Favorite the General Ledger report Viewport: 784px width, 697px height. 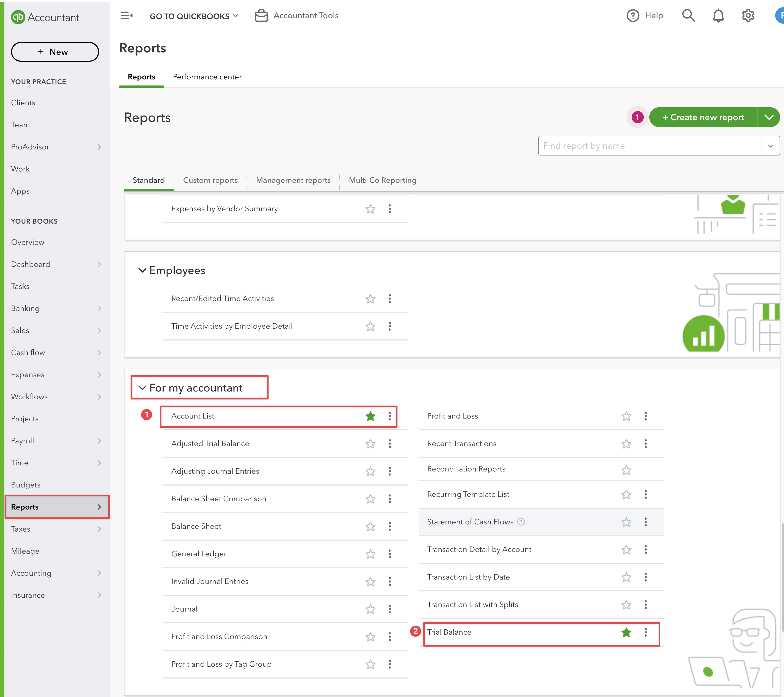(370, 554)
